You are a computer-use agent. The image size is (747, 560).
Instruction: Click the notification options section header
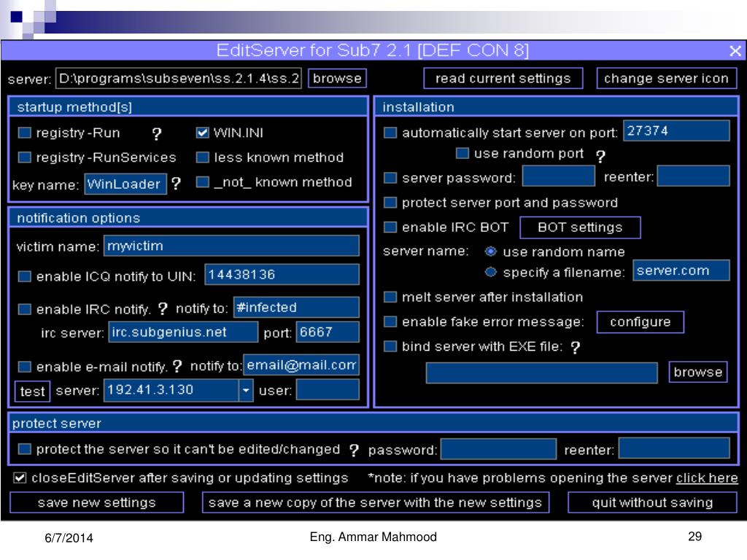click(189, 217)
